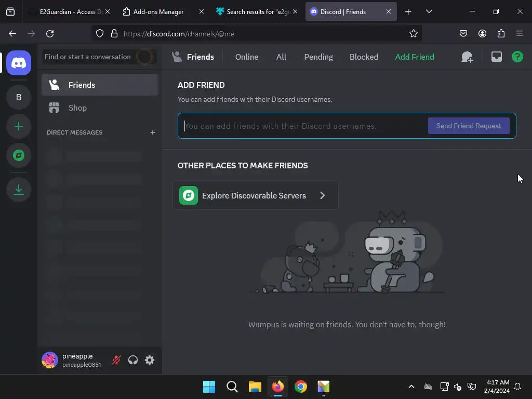Open Explore Discoverable Servers card

[256, 195]
